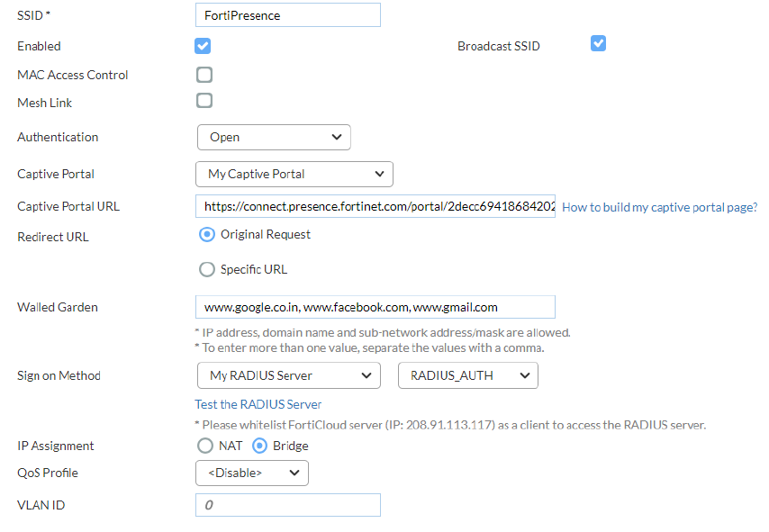The image size is (769, 532).
Task: Toggle the Broadcast SSID checkbox
Action: [x=598, y=43]
